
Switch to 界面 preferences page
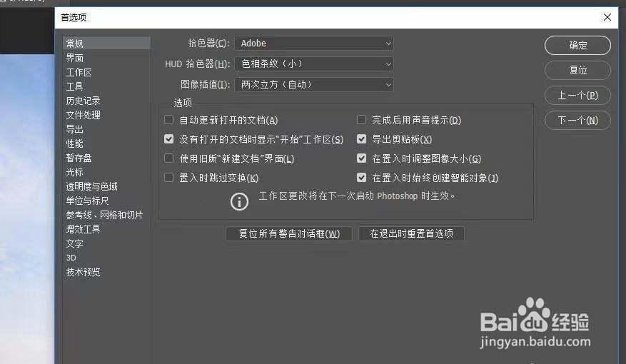pos(75,58)
